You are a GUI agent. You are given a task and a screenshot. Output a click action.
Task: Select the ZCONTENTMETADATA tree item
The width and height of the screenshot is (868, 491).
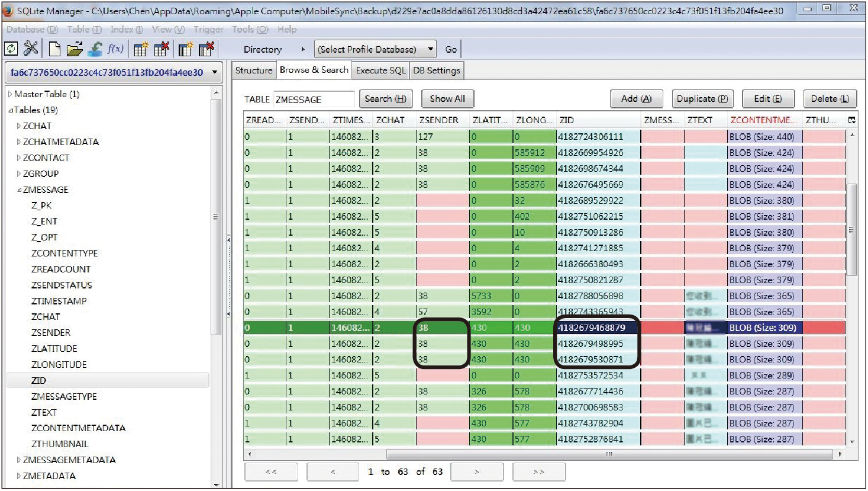coord(78,428)
